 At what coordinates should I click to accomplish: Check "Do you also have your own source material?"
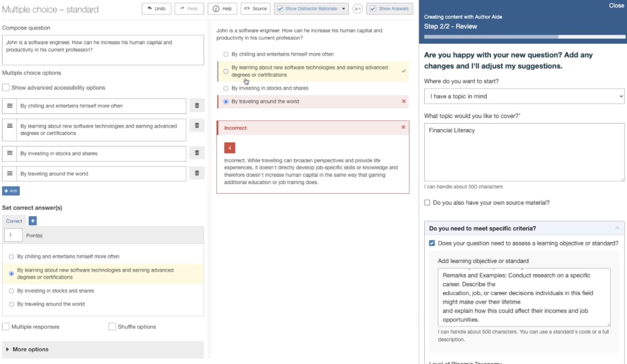click(x=426, y=203)
